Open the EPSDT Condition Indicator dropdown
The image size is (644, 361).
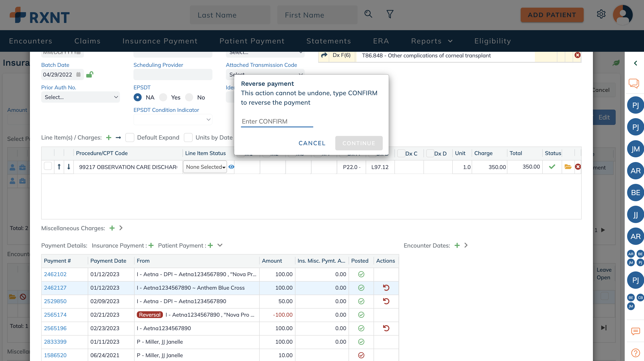coord(173,120)
